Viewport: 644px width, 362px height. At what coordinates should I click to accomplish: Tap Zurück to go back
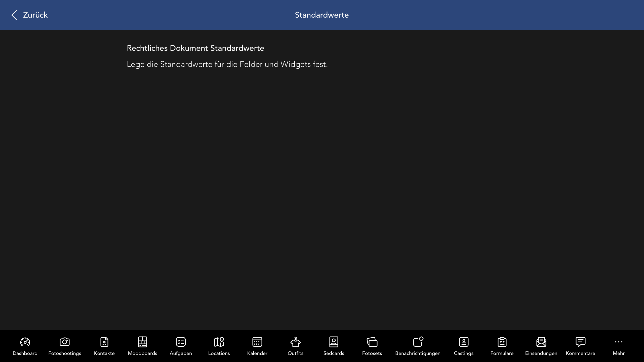35,15
